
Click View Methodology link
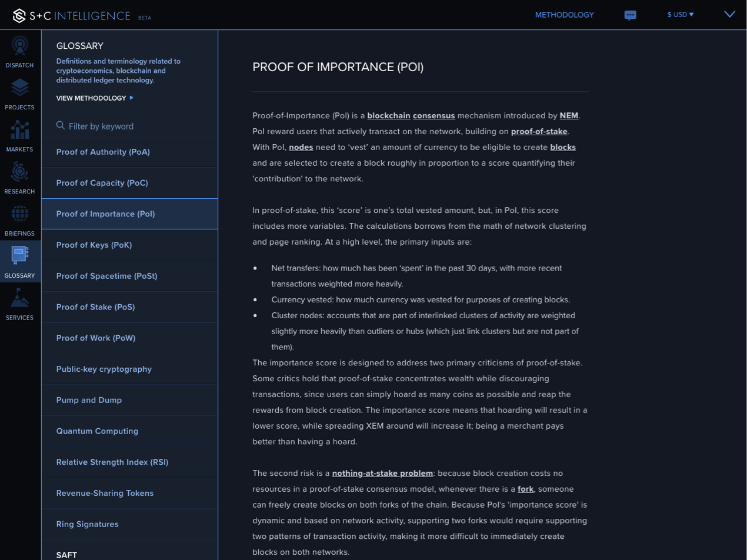[x=95, y=98]
